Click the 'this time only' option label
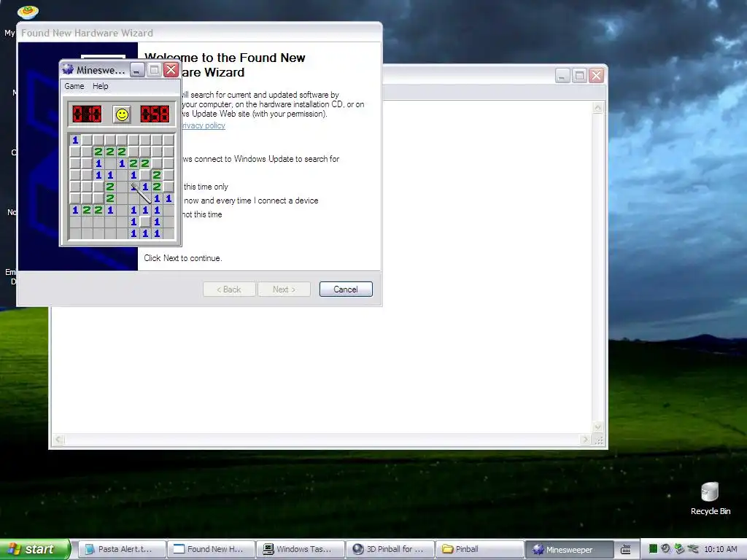 (x=206, y=187)
